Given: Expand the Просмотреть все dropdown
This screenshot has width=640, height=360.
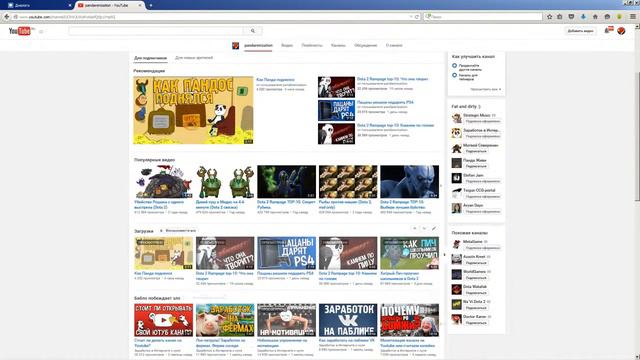Looking at the screenshot, I should (486, 89).
